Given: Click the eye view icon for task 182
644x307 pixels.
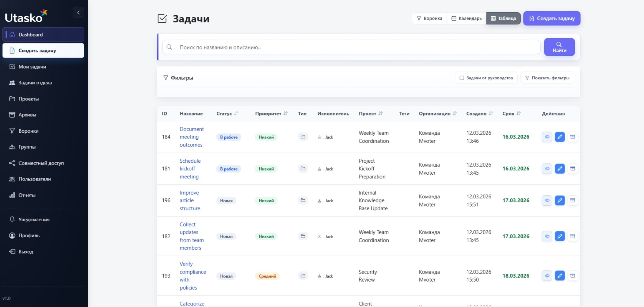Looking at the screenshot, I should point(547,236).
